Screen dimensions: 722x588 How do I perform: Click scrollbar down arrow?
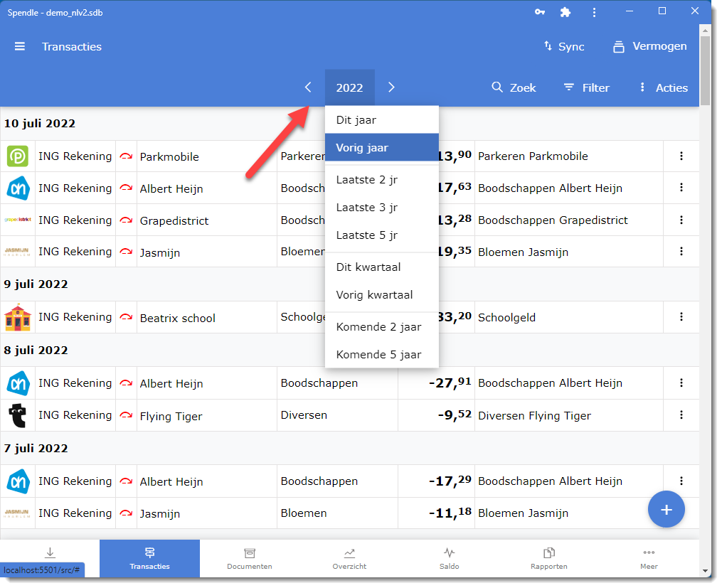coord(705,571)
